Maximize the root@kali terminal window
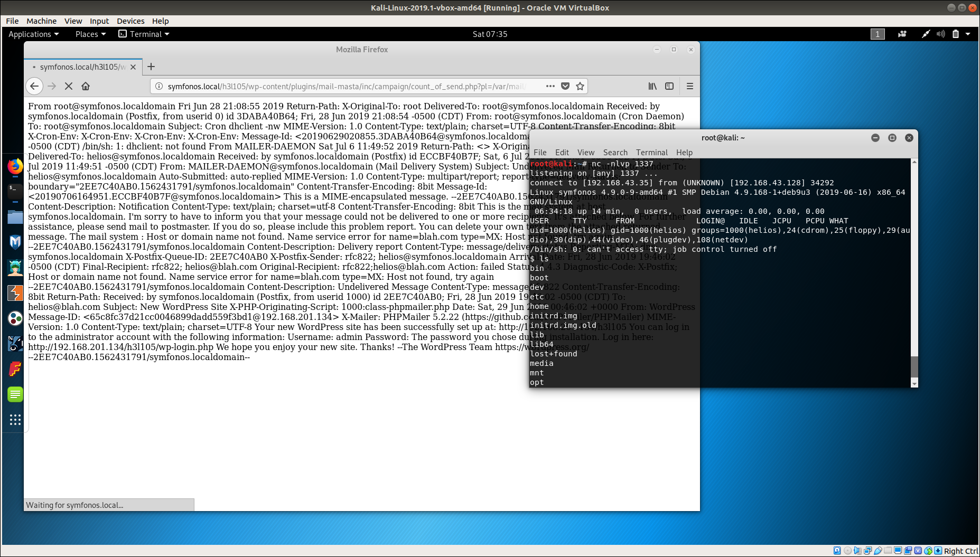980x557 pixels. pos(892,138)
